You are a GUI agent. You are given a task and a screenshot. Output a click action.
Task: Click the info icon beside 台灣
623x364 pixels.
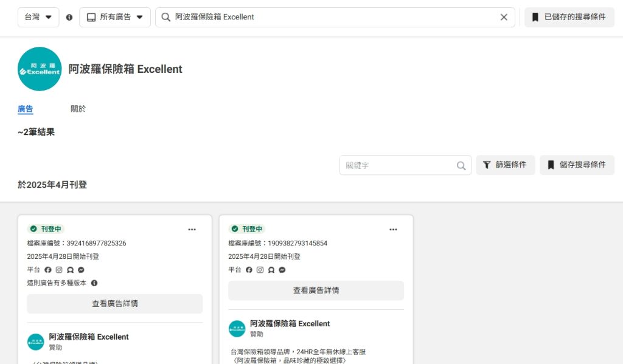(x=69, y=18)
